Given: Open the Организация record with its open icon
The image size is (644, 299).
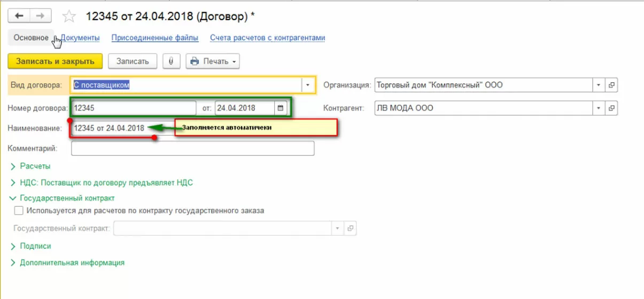Looking at the screenshot, I should click(x=612, y=85).
